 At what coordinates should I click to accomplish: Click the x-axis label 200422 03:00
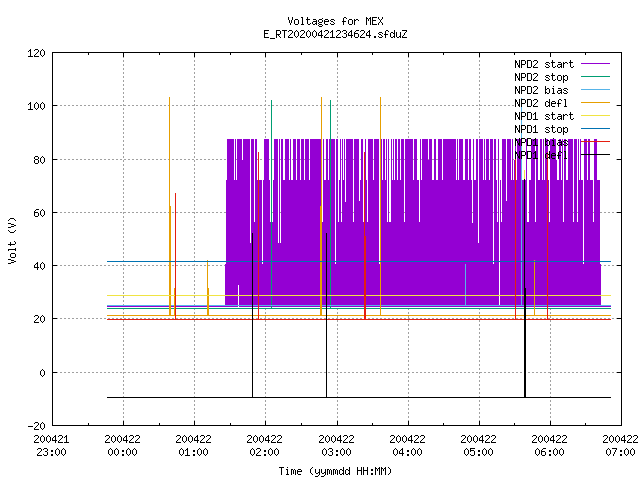(x=336, y=446)
